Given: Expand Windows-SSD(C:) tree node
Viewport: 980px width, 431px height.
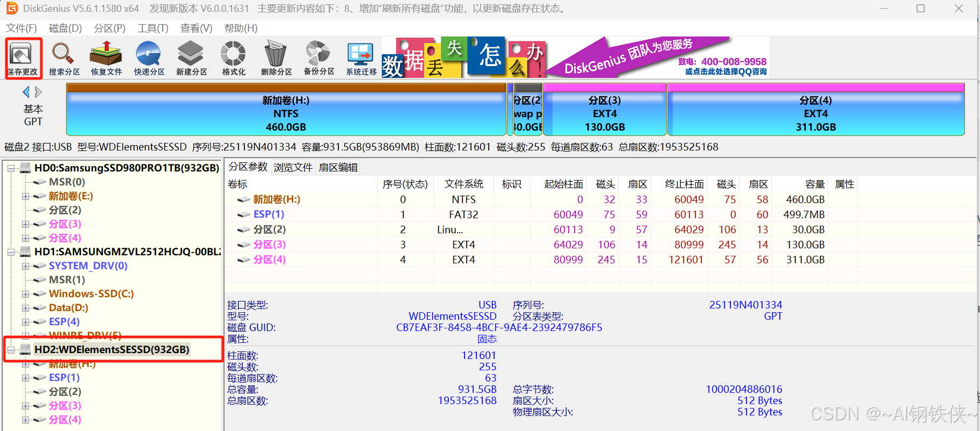Looking at the screenshot, I should pyautogui.click(x=25, y=294).
